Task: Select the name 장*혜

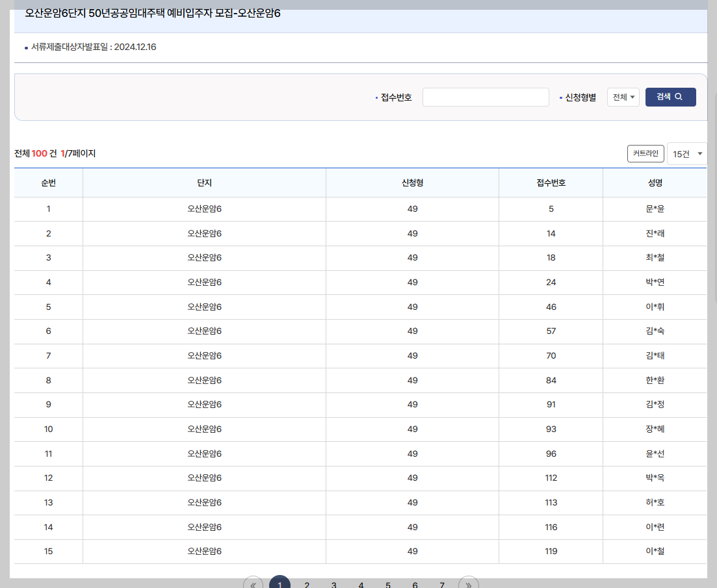Action: (x=655, y=429)
